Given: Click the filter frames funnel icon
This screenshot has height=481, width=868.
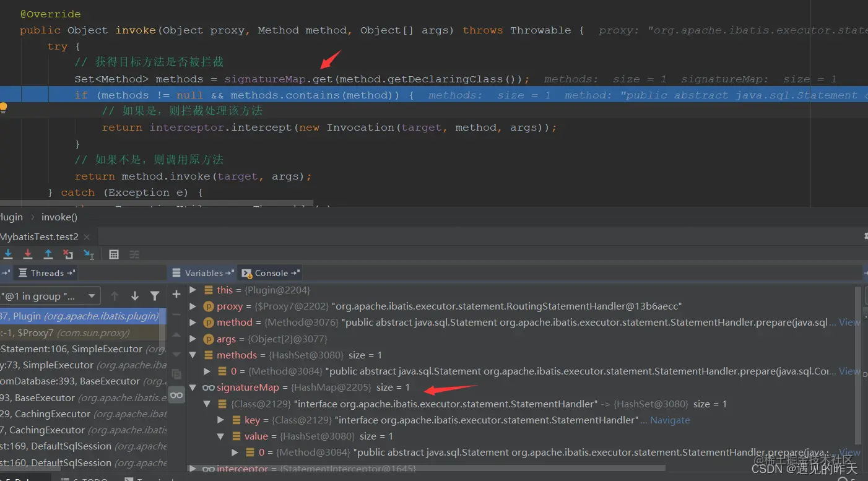Looking at the screenshot, I should point(155,296).
